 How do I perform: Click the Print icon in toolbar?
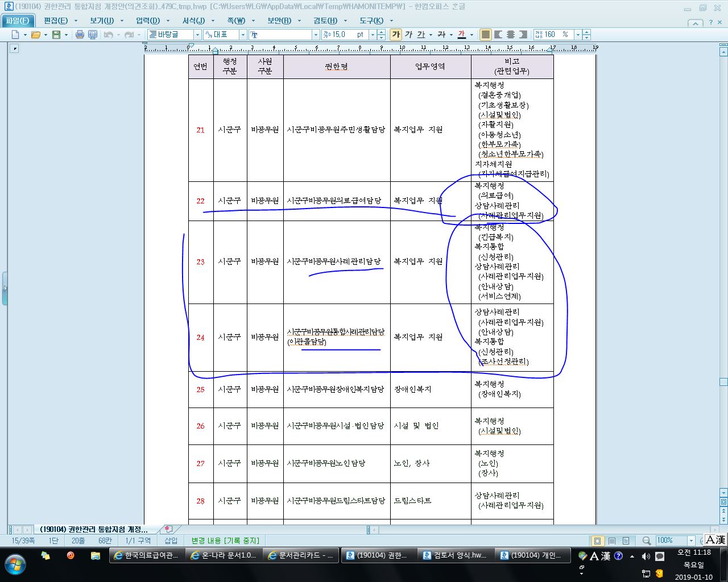click(80, 35)
